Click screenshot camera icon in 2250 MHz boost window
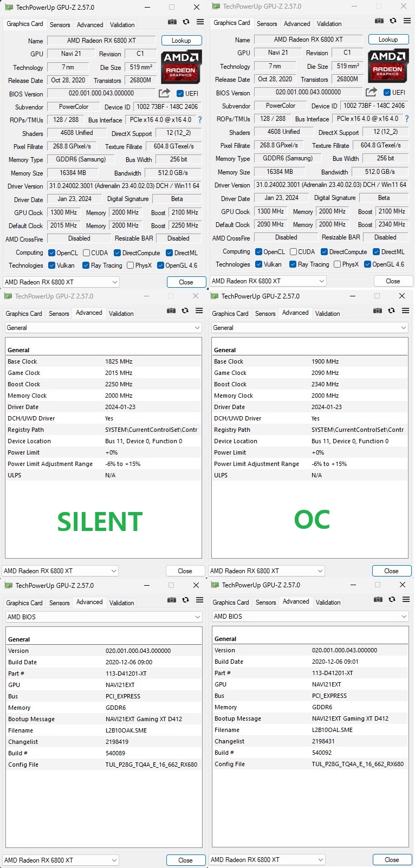415x868 pixels. click(172, 22)
